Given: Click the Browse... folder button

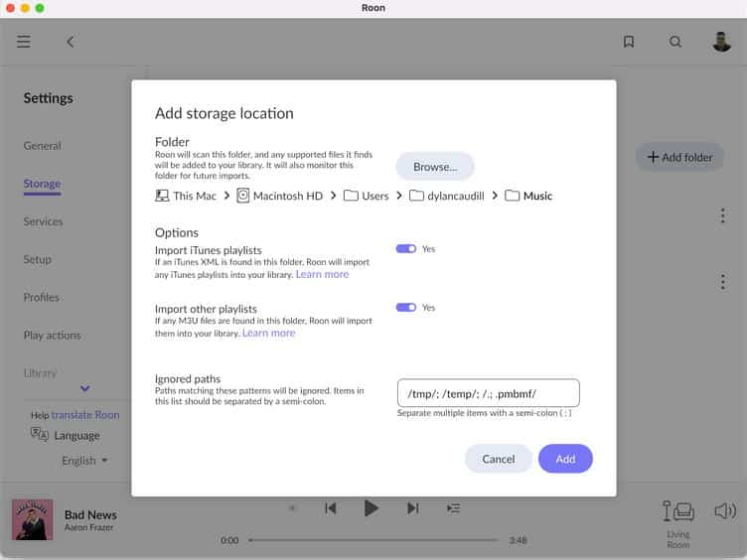Looking at the screenshot, I should pos(435,167).
